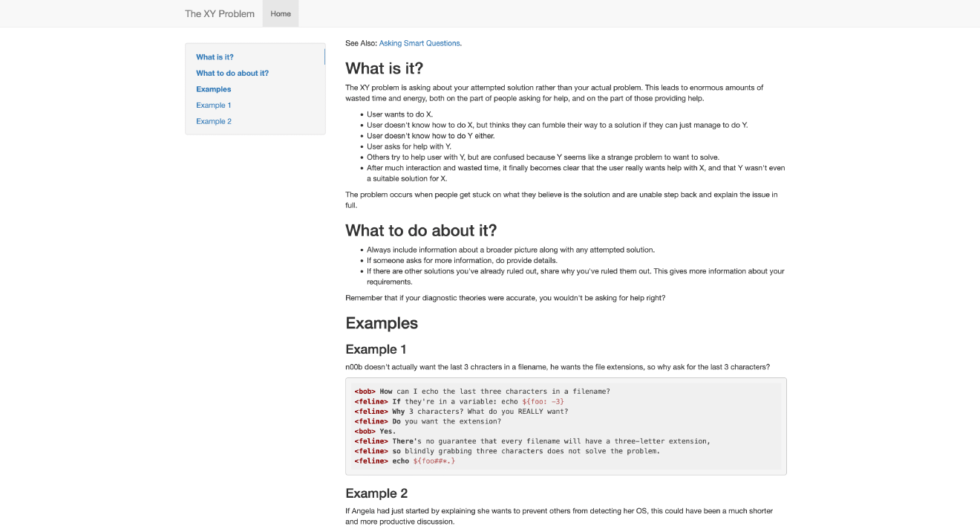Image resolution: width=980 pixels, height=526 pixels.
Task: Jump to 'What to do about it?' via sidebar
Action: [x=232, y=73]
